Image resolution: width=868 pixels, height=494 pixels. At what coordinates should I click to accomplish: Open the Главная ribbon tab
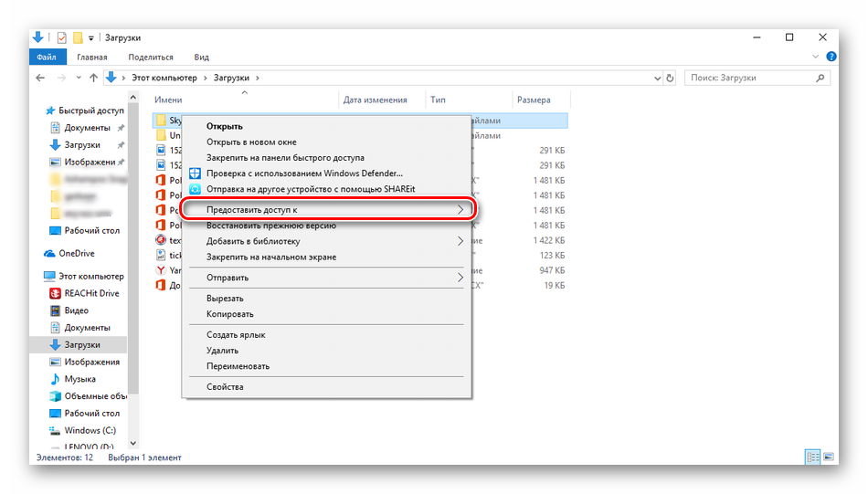coord(91,57)
